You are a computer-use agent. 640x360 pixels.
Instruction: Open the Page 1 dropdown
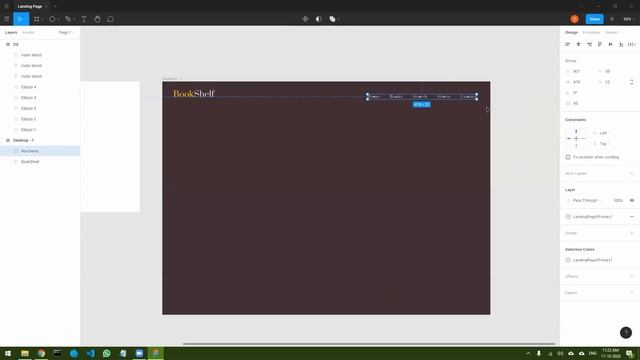66,32
